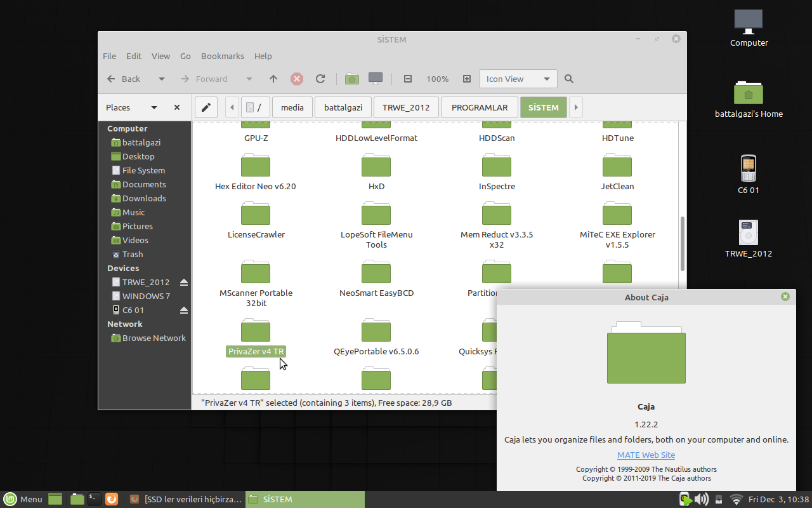
Task: Open MATE Web Site link
Action: click(x=646, y=455)
